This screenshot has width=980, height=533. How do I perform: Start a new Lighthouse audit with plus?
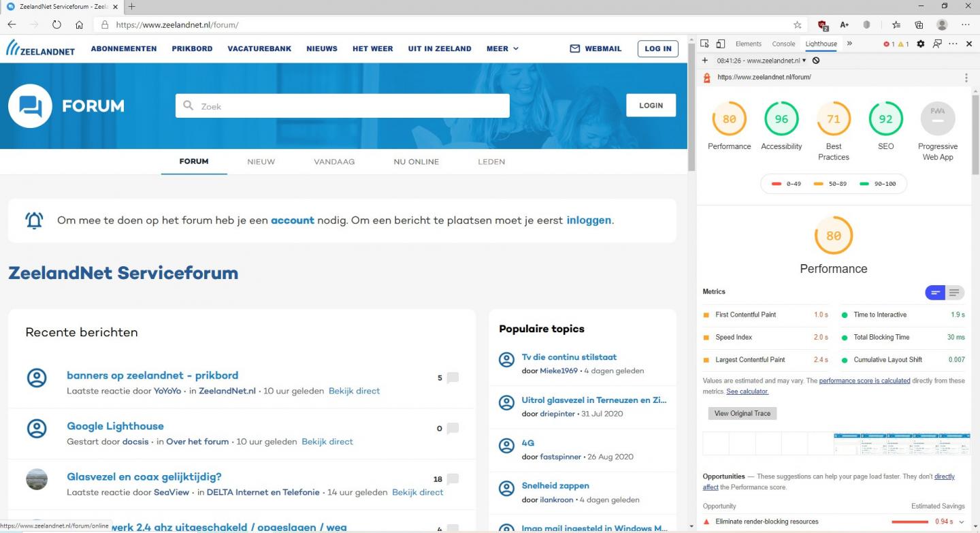tap(705, 61)
